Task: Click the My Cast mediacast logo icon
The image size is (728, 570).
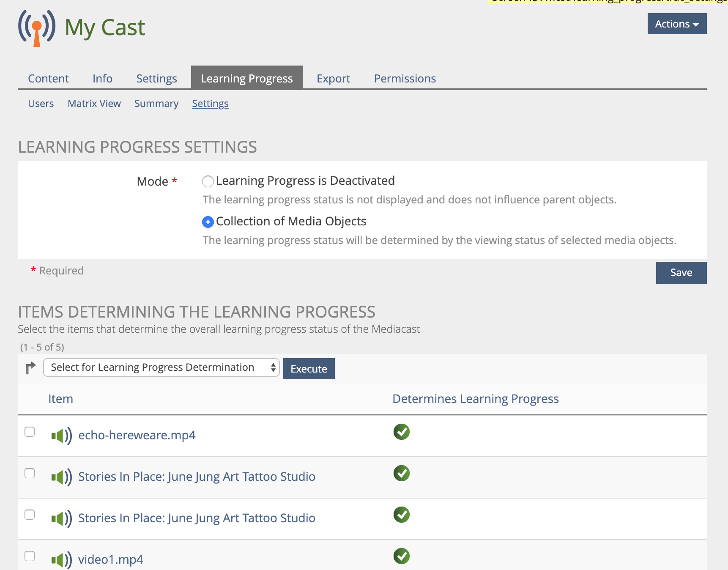Action: 37,28
